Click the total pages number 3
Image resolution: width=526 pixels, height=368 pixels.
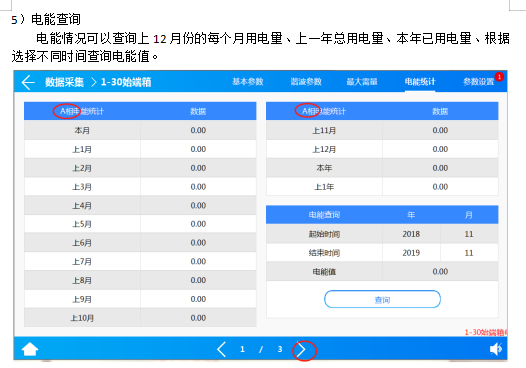280,349
